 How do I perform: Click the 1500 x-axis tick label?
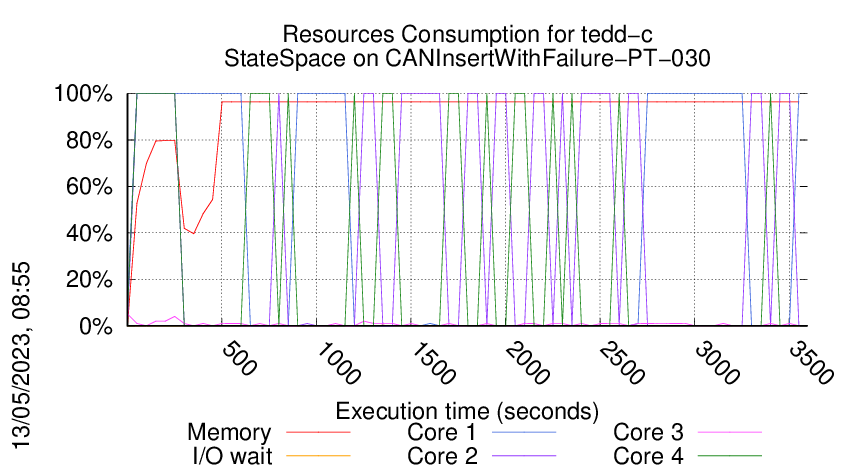point(433,363)
